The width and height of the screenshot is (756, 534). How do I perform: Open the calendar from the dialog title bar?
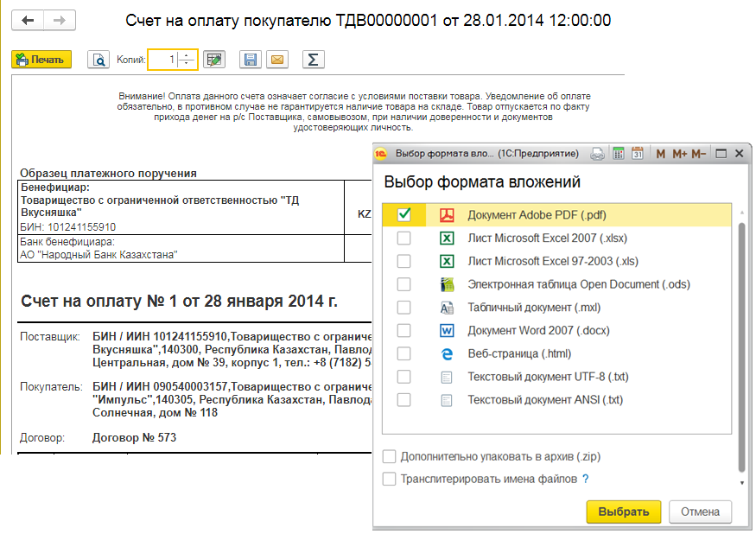pos(638,154)
